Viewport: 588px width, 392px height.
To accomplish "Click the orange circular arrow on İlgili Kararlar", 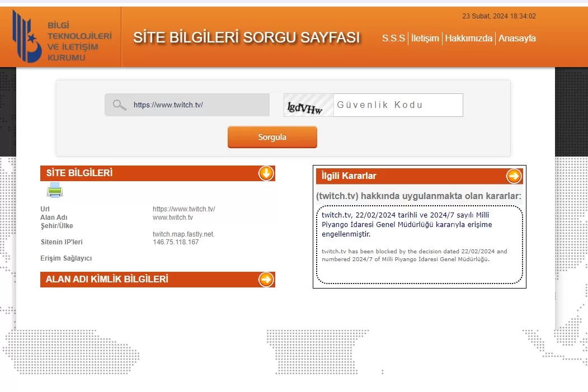I will pyautogui.click(x=513, y=176).
